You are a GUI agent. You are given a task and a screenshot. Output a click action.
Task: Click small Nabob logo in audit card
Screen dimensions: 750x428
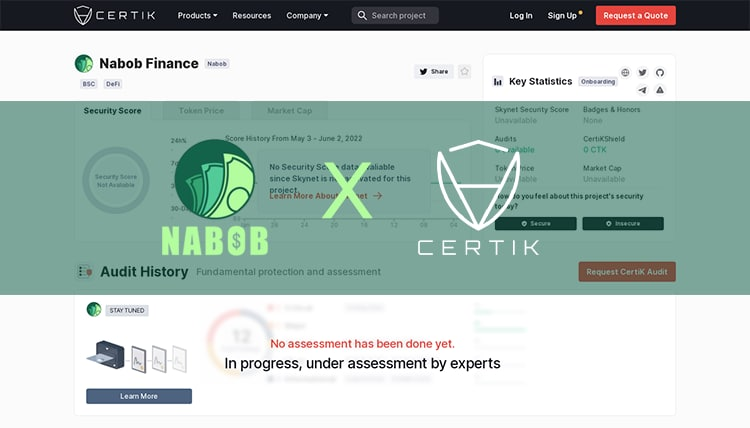(94, 309)
